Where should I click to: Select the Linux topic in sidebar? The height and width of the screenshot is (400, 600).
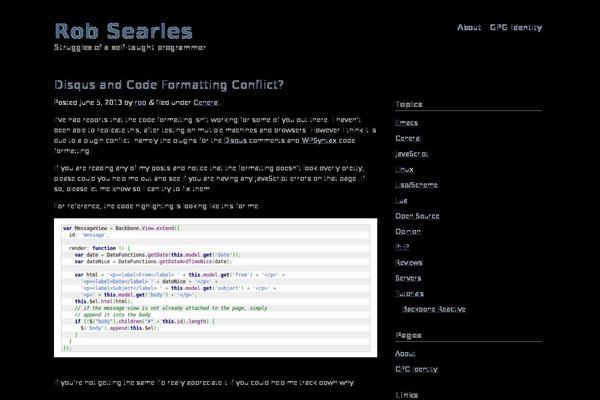coord(404,170)
